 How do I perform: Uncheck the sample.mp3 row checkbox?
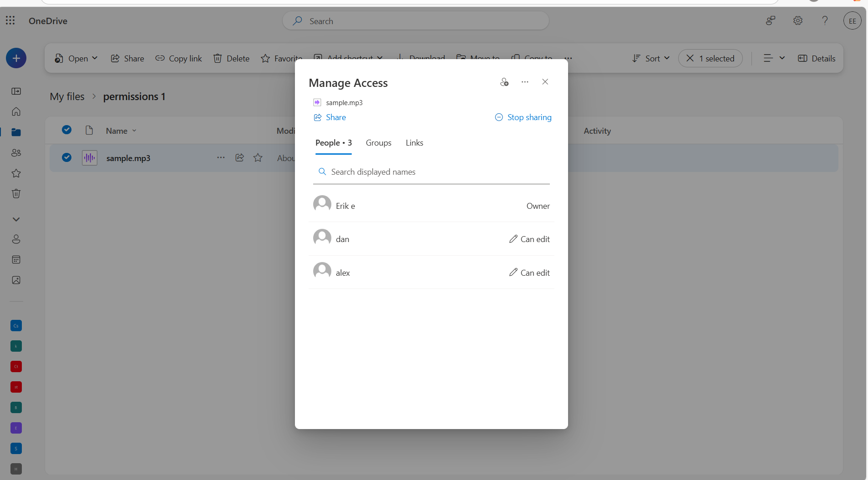(x=66, y=157)
